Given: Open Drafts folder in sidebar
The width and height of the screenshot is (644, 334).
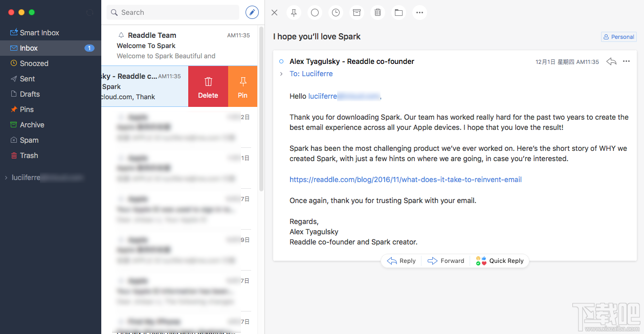Looking at the screenshot, I should click(x=25, y=94).
